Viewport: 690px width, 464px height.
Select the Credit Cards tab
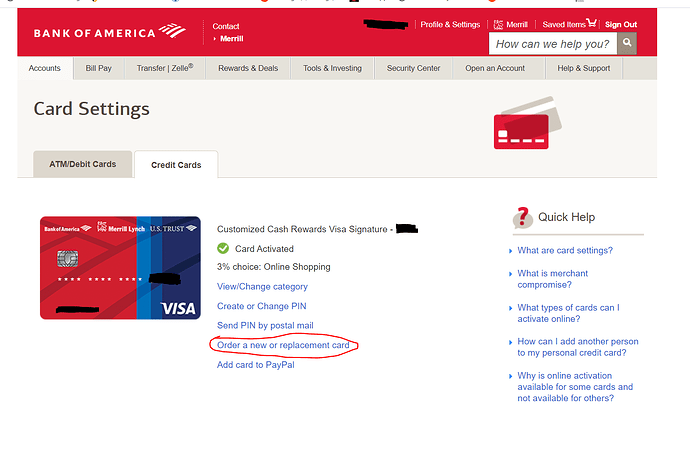pyautogui.click(x=176, y=165)
